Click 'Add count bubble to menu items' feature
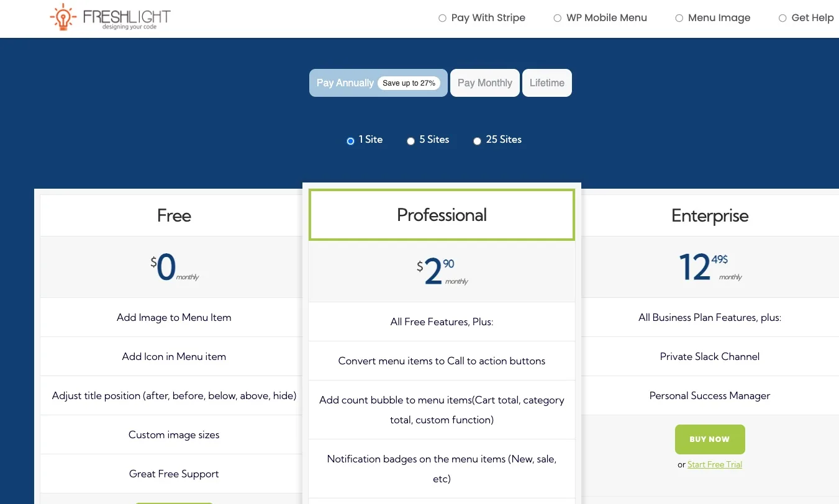This screenshot has height=504, width=839. point(442,410)
